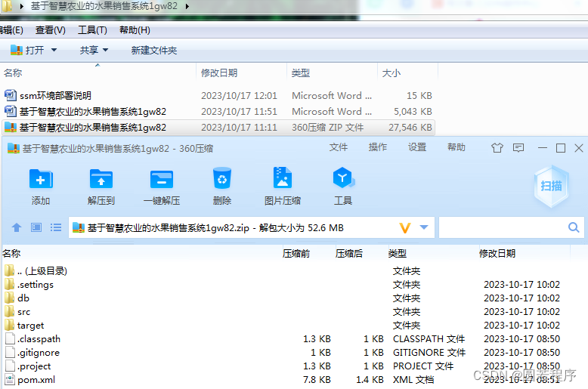Click the 扫描 (Scan) badge button
The height and width of the screenshot is (389, 588).
tap(551, 187)
